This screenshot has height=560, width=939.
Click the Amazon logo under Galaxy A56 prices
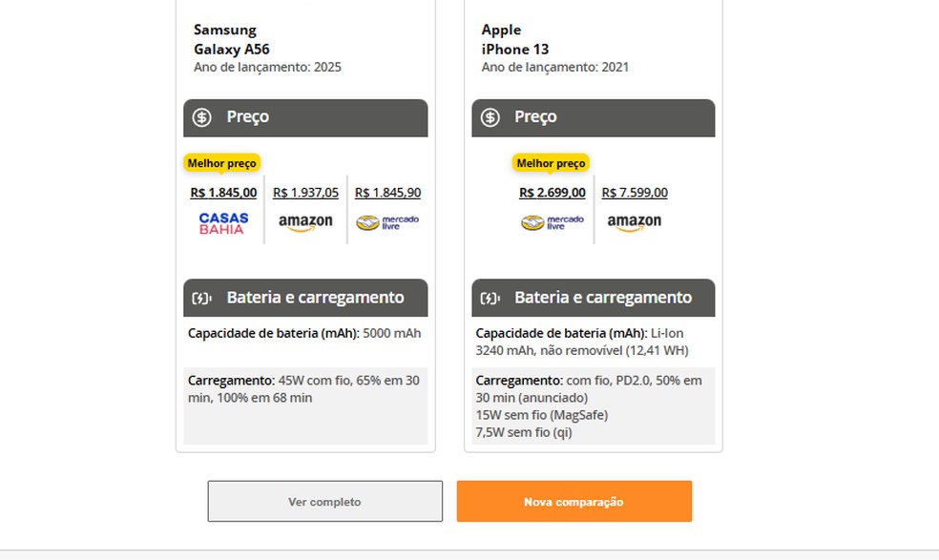pyautogui.click(x=304, y=221)
